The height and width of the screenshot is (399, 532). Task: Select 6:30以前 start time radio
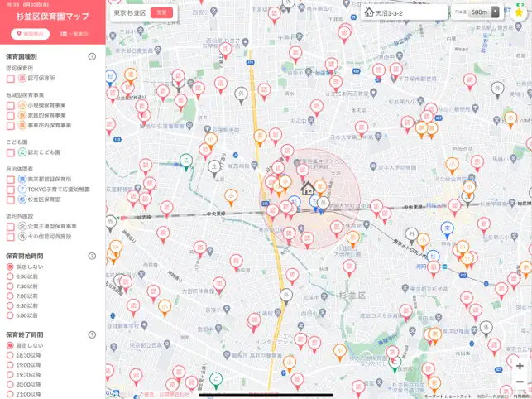coord(10,305)
